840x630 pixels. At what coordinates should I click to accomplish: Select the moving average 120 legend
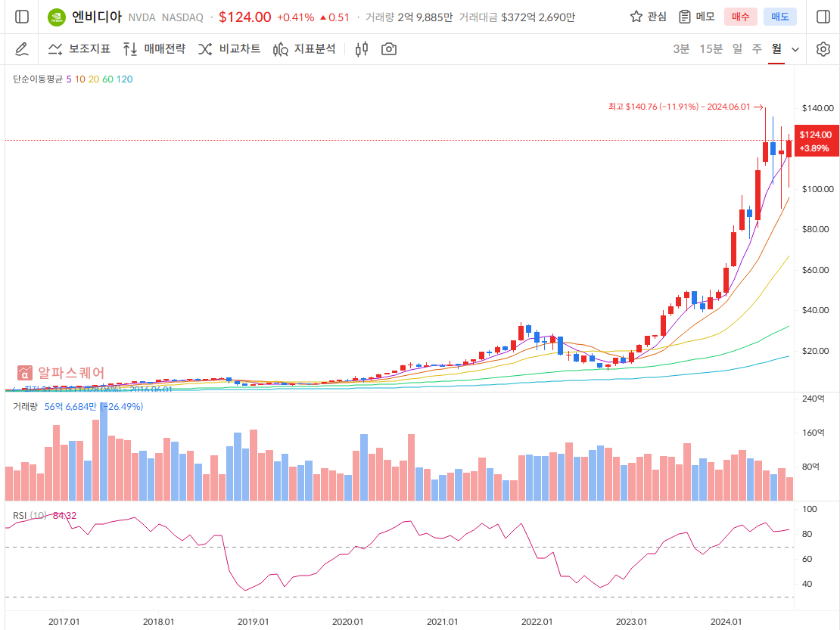(x=124, y=79)
